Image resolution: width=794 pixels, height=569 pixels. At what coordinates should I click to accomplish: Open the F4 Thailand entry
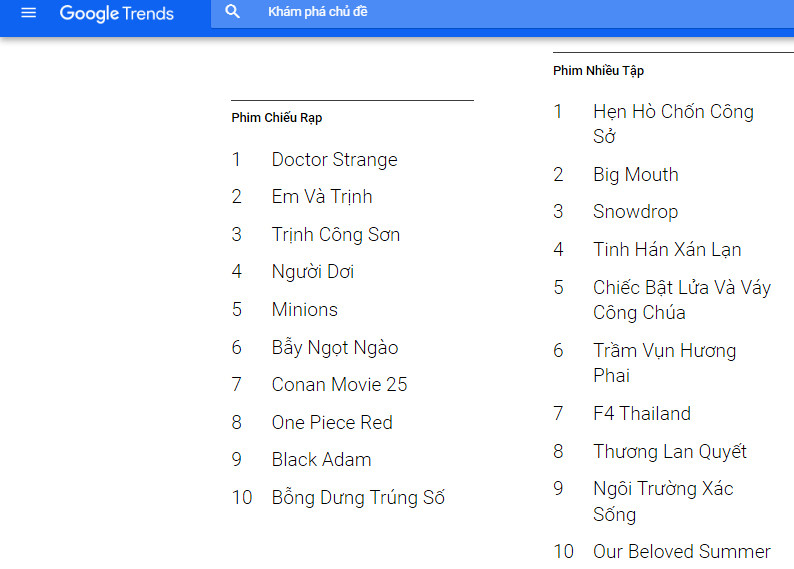(641, 414)
